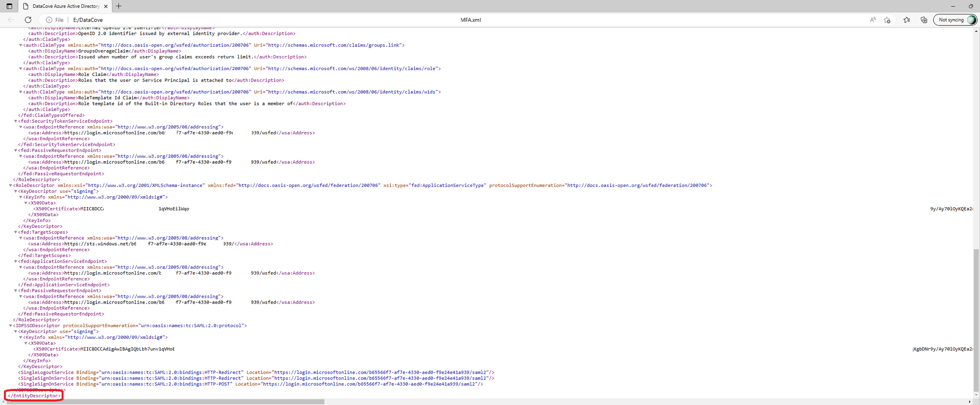Open the Collections icon

point(924,20)
